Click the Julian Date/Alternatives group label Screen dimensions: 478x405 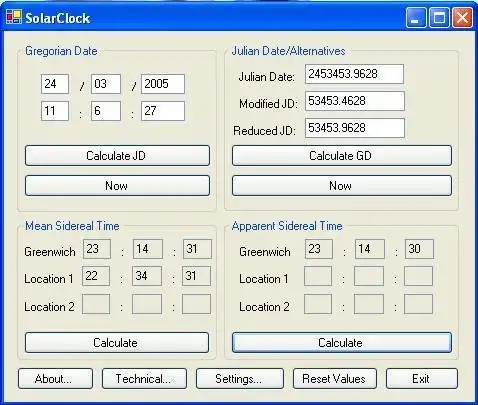(x=288, y=51)
